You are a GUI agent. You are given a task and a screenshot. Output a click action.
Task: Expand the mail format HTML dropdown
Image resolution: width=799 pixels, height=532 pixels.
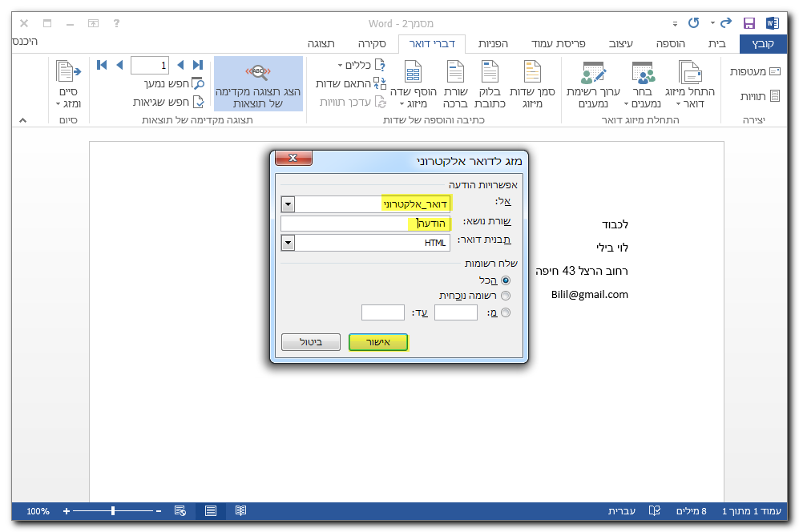point(289,242)
